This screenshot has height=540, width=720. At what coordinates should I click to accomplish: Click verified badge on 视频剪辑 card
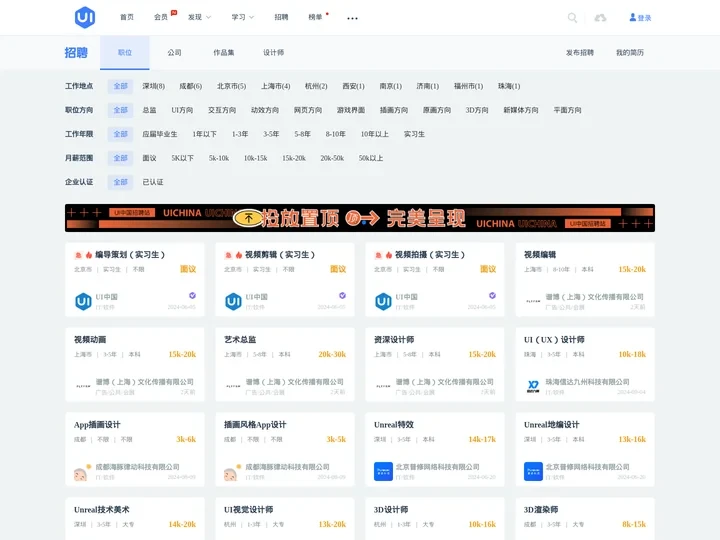point(343,295)
